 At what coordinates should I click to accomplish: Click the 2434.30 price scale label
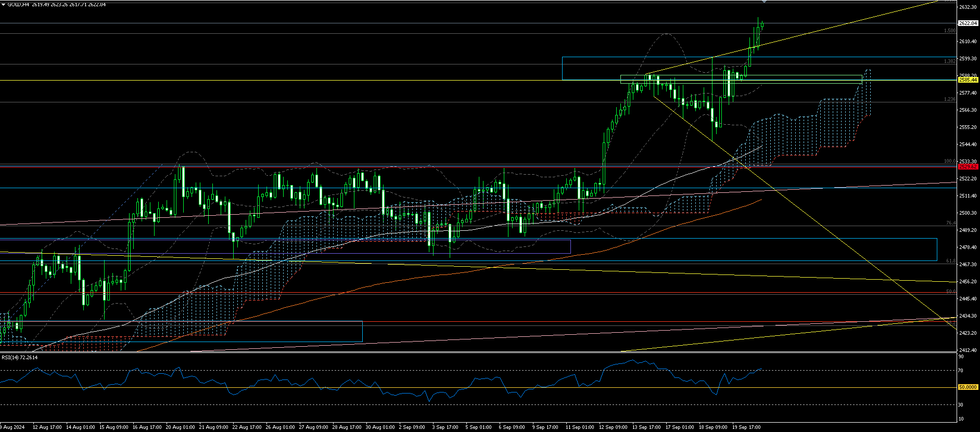click(968, 316)
